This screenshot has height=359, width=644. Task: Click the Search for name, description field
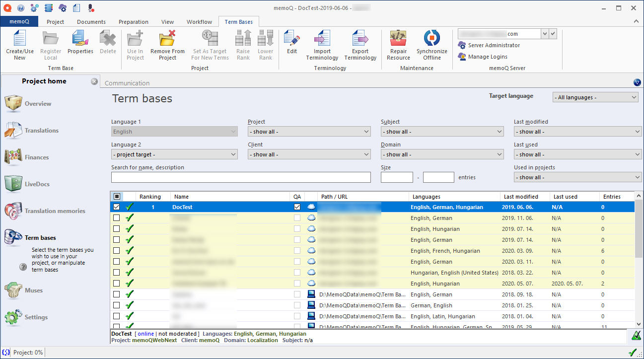241,177
